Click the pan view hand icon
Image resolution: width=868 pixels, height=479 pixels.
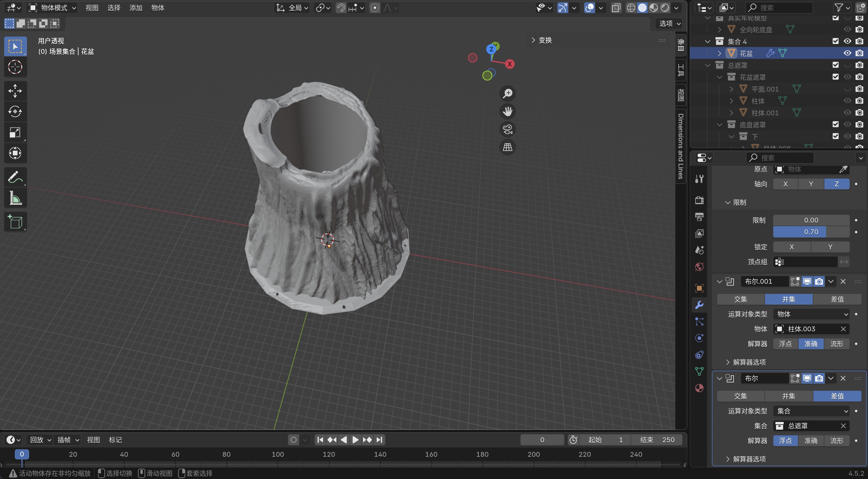click(507, 111)
